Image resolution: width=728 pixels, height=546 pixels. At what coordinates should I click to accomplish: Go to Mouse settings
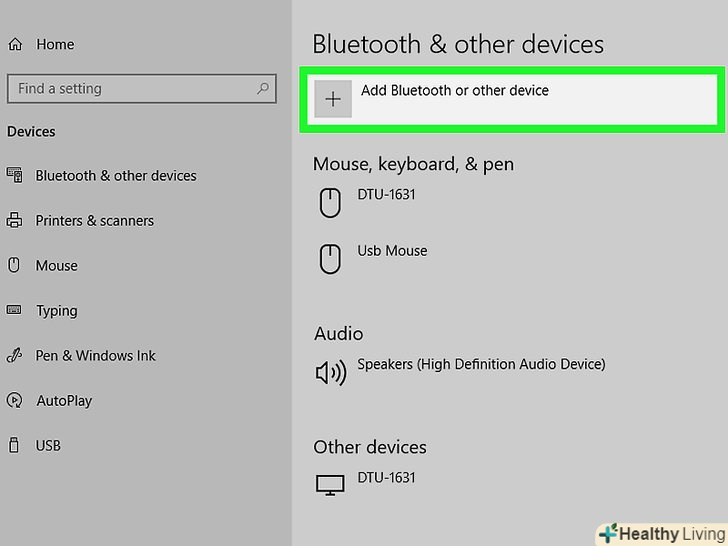(57, 265)
